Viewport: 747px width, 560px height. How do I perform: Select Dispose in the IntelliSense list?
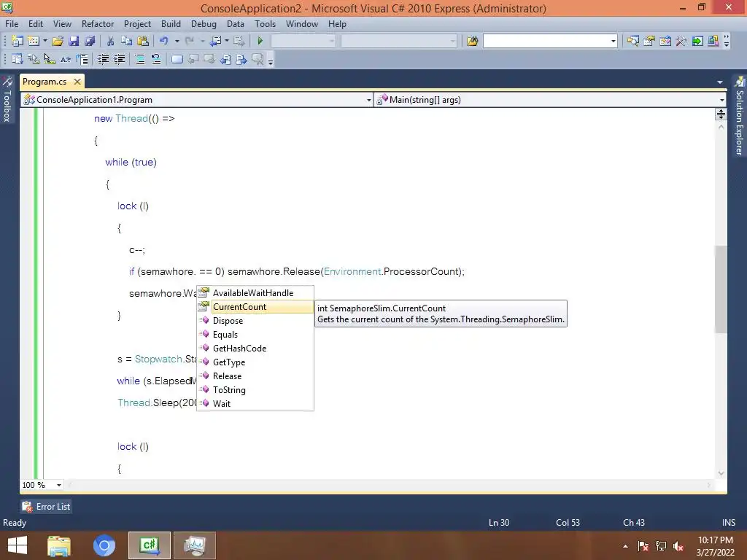[255, 321]
